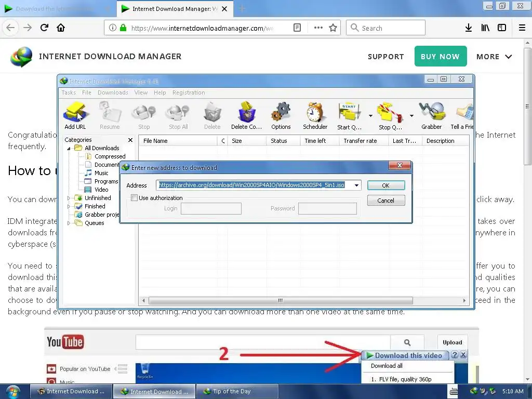Go back with browser back arrow
The width and height of the screenshot is (532, 399).
pyautogui.click(x=10, y=28)
